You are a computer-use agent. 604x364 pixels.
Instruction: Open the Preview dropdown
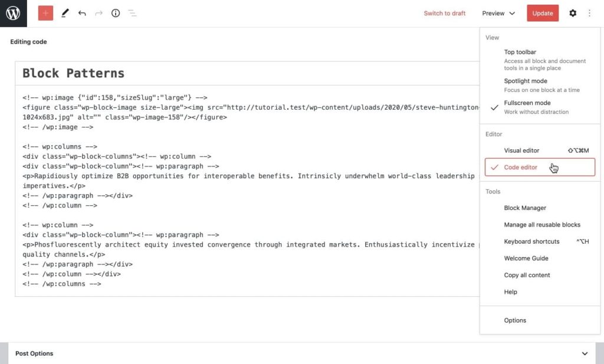497,12
